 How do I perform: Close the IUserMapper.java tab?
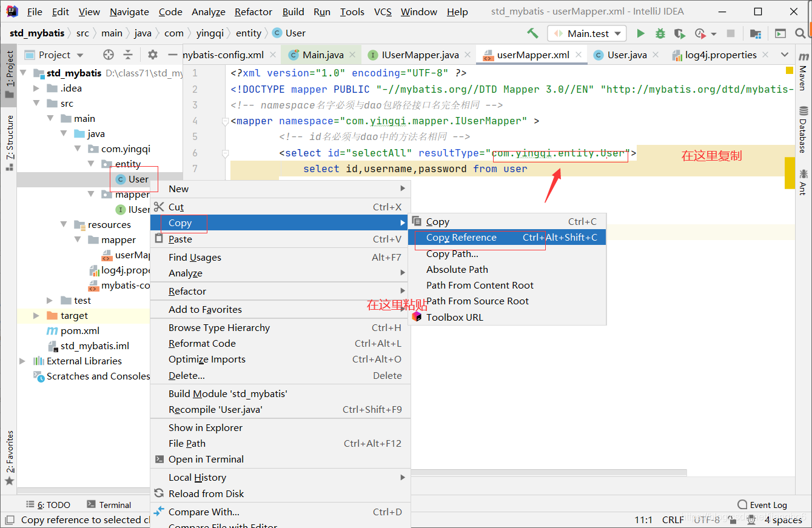pos(468,55)
